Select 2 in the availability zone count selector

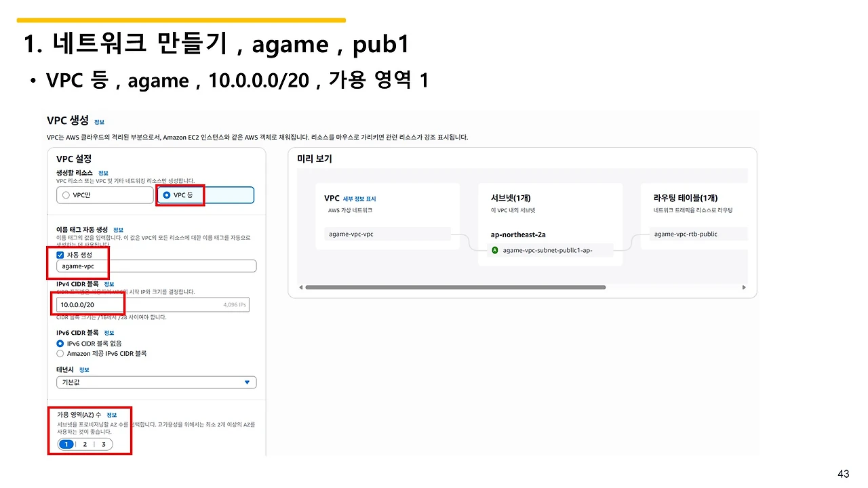tap(84, 444)
